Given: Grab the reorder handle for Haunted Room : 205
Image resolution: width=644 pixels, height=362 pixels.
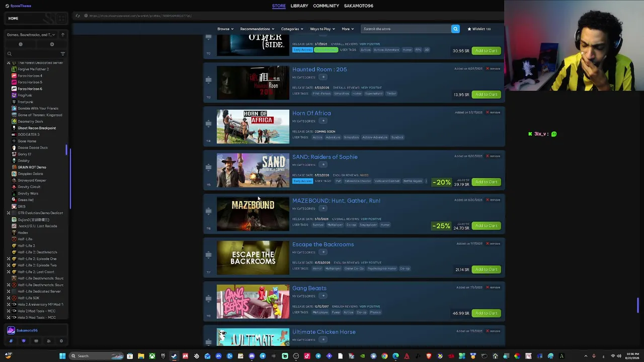Looking at the screenshot, I should pyautogui.click(x=208, y=80).
